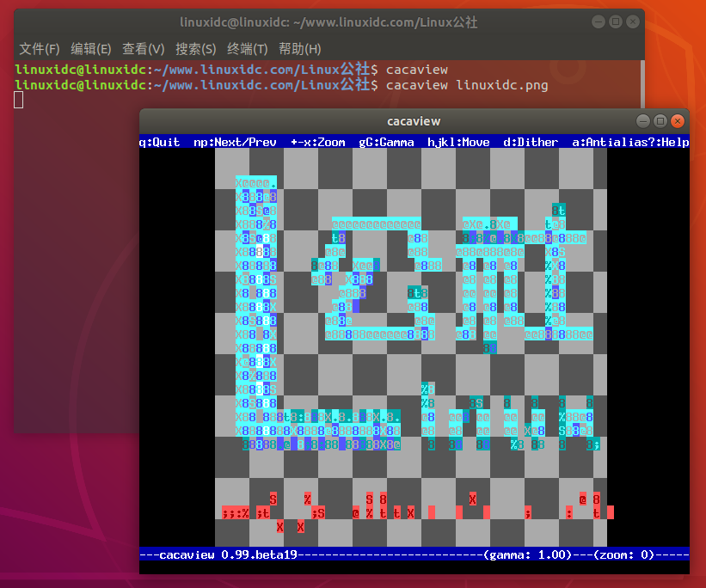Minimize the cacaview window

coord(643,120)
